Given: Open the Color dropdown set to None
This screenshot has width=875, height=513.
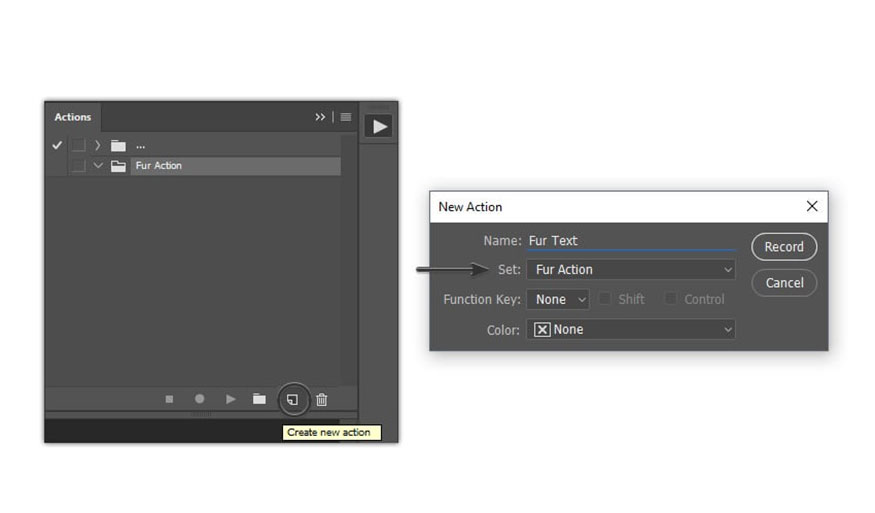Looking at the screenshot, I should click(631, 329).
